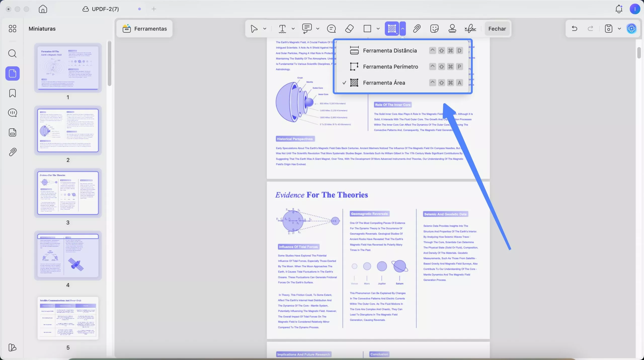Select the stamp tool
Image resolution: width=644 pixels, height=360 pixels.
pyautogui.click(x=452, y=29)
